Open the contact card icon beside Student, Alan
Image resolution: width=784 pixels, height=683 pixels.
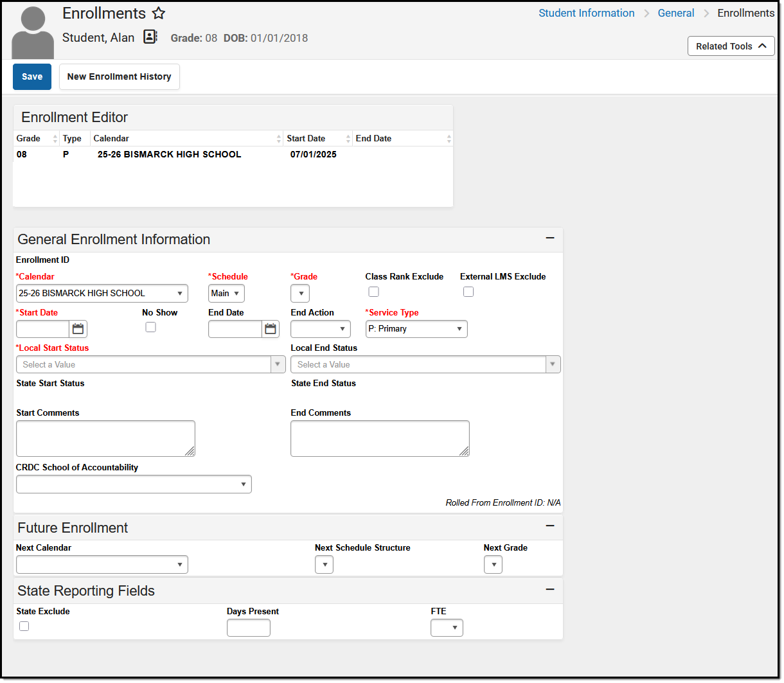coord(150,37)
